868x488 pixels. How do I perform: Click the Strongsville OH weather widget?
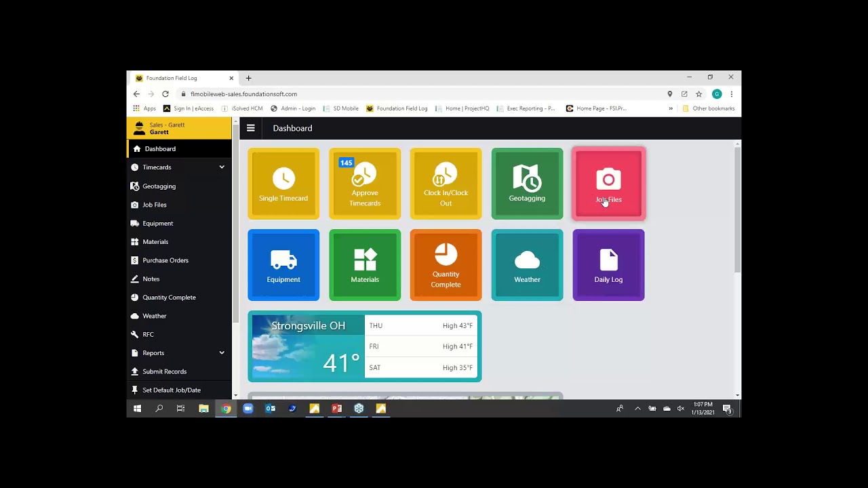(365, 346)
